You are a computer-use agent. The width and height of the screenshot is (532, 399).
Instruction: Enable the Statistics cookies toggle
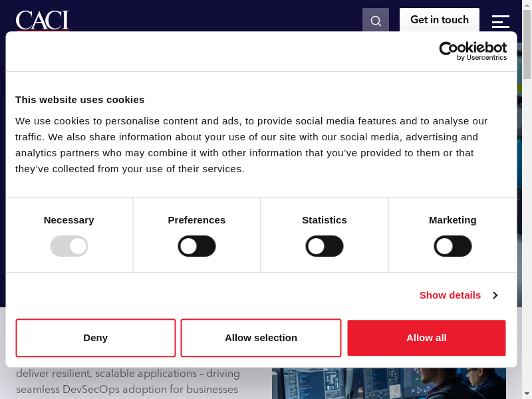tap(325, 247)
